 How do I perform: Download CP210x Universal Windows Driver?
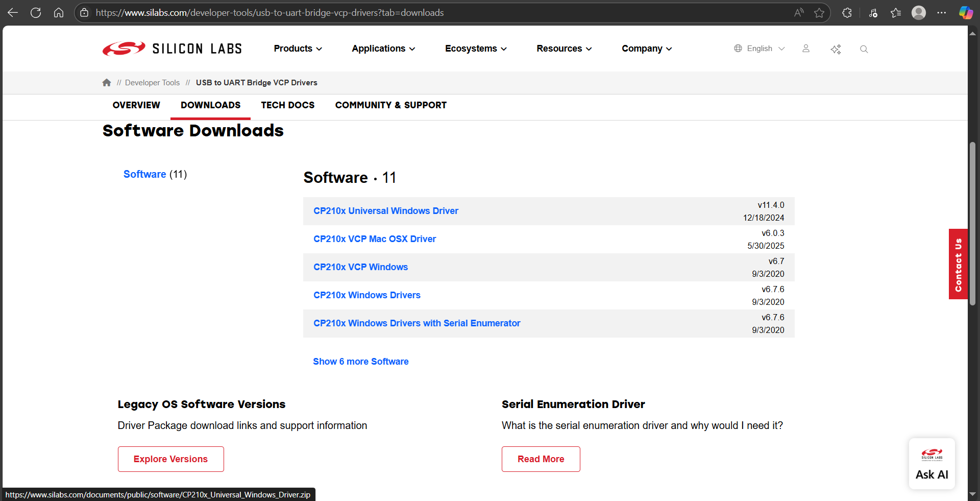[x=386, y=211]
